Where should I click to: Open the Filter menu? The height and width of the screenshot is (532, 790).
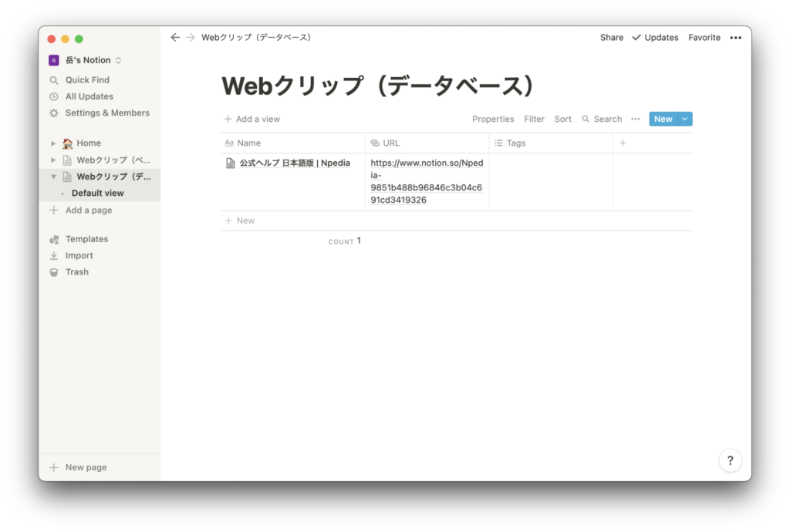(534, 120)
